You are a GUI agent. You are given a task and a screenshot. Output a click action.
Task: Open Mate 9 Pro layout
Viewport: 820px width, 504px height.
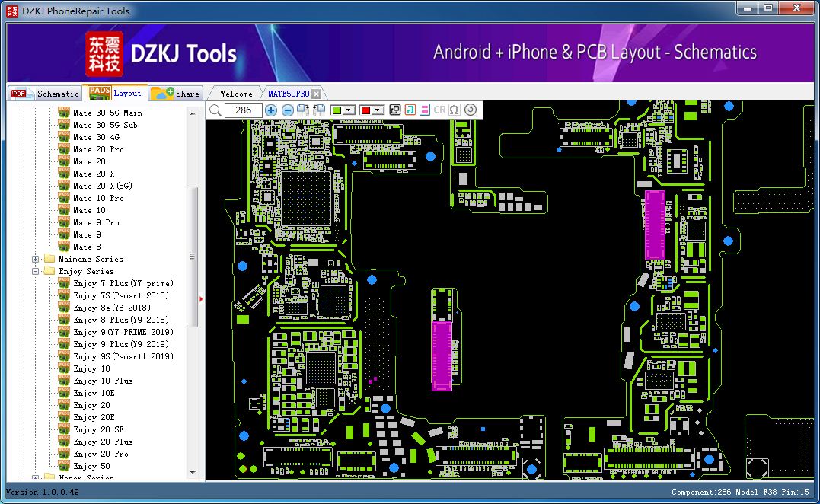point(96,223)
